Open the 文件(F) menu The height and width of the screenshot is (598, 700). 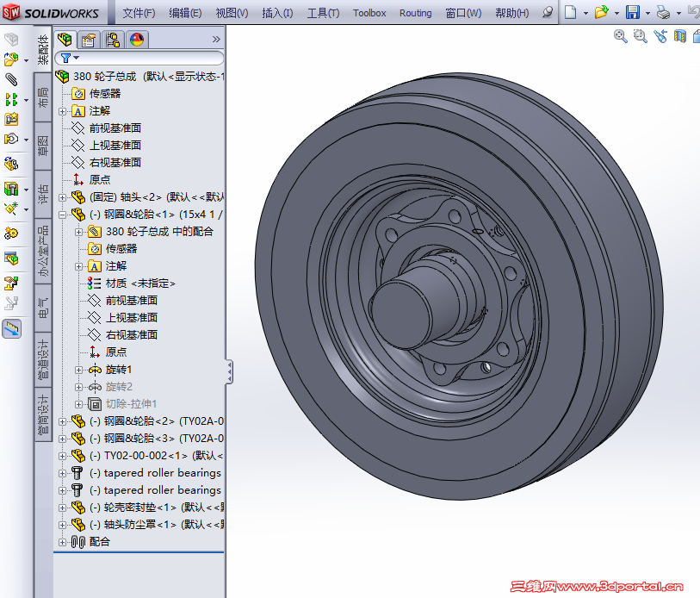coord(139,13)
